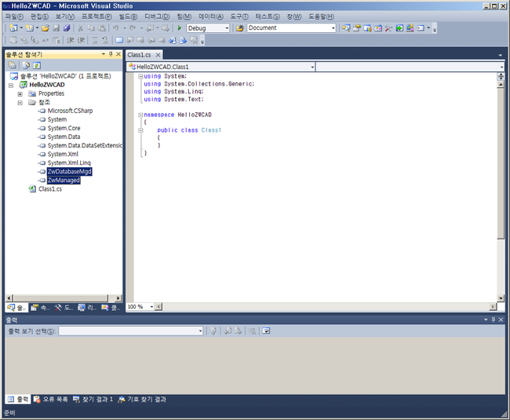The image size is (510, 420).
Task: Open the 파일(F) menu
Action: 14,16
